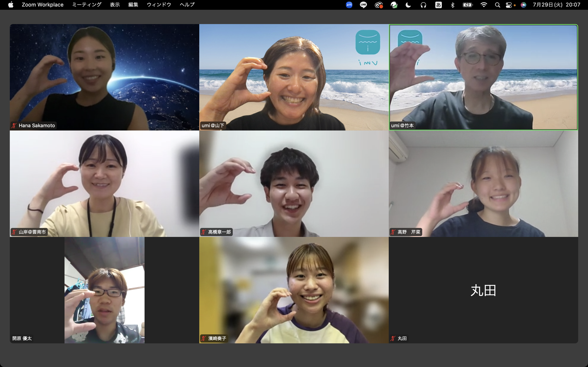This screenshot has width=588, height=367.
Task: Click the Wi-Fi status icon
Action: [484, 5]
